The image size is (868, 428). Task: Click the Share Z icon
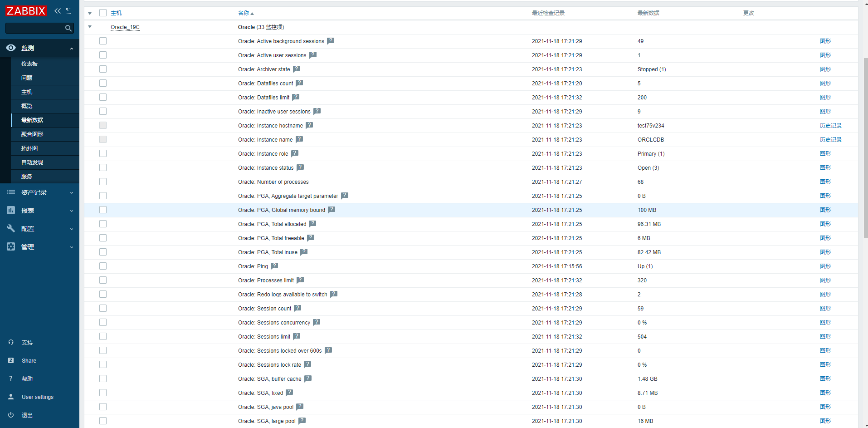[11, 360]
